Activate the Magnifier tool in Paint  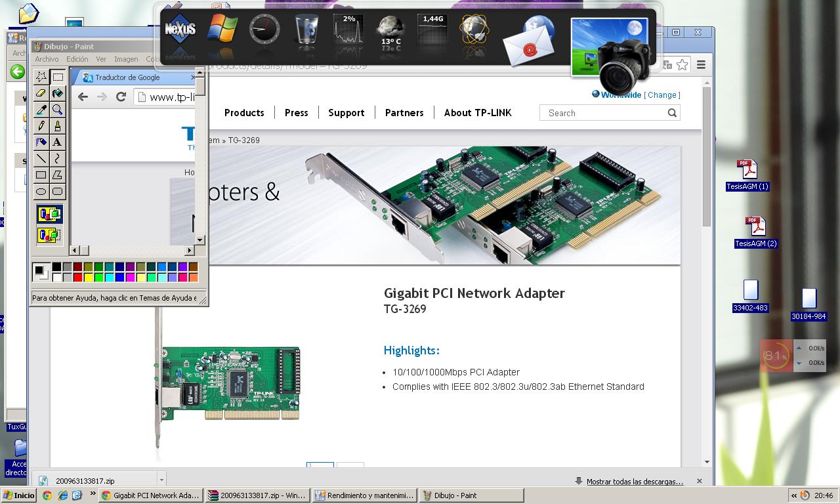click(58, 110)
